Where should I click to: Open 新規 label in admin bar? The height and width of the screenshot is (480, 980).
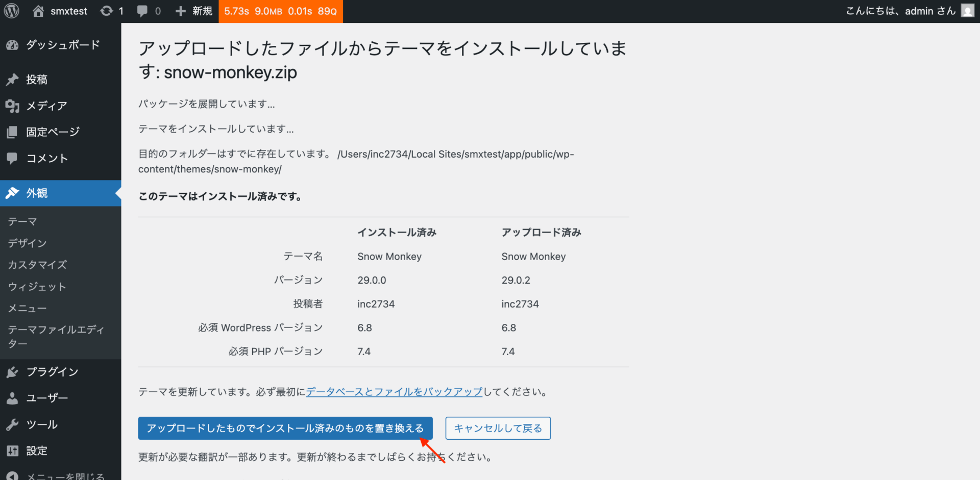pyautogui.click(x=202, y=11)
